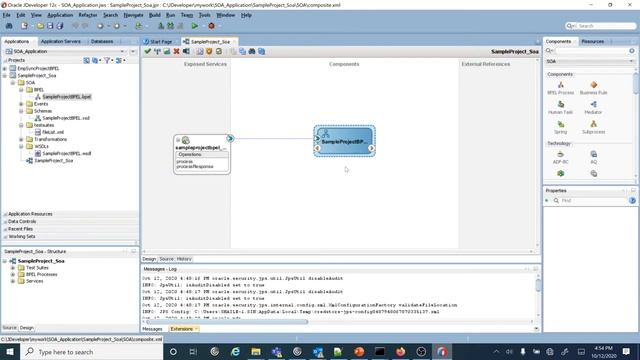This screenshot has height=360, width=640.
Task: Open the Windows Start button
Action: (x=10, y=351)
